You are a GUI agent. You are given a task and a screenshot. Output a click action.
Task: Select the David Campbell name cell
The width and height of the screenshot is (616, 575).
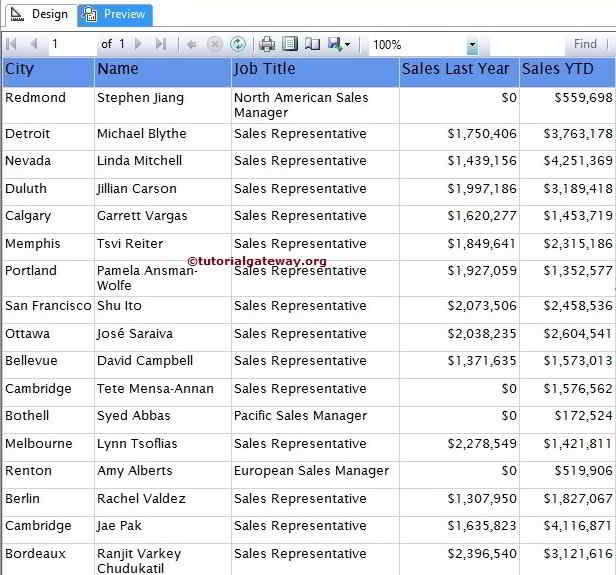(x=163, y=365)
